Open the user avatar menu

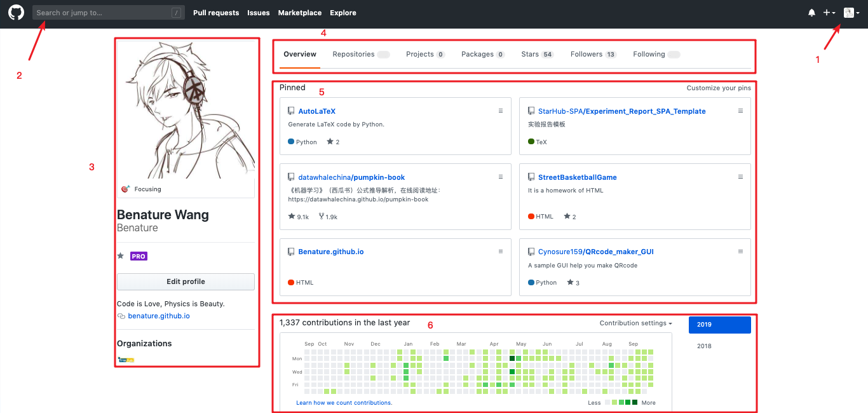pyautogui.click(x=851, y=13)
